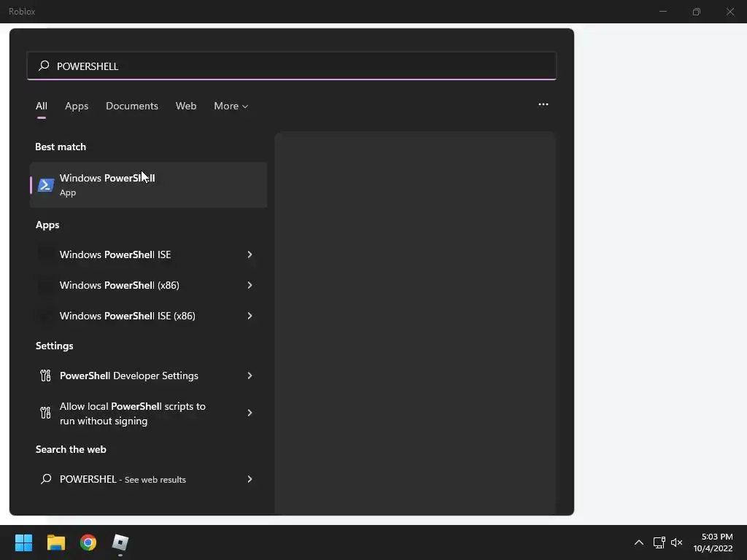Switch to the Documents search tab
Viewport: 747px width, 560px height.
pyautogui.click(x=132, y=106)
